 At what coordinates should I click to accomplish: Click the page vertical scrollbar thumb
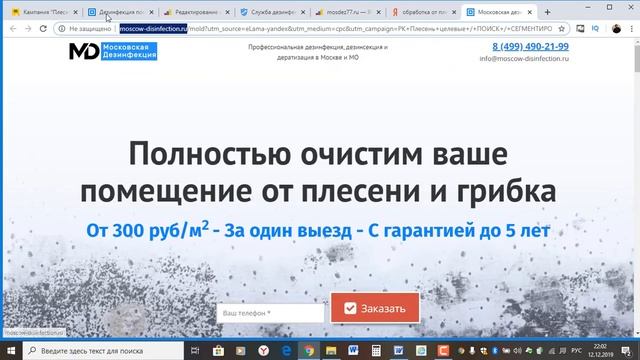click(637, 60)
